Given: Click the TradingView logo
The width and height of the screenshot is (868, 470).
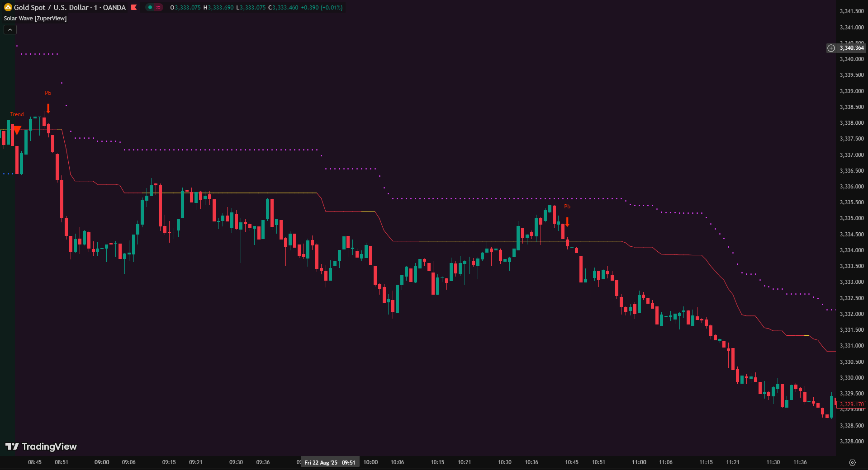Looking at the screenshot, I should [x=41, y=446].
